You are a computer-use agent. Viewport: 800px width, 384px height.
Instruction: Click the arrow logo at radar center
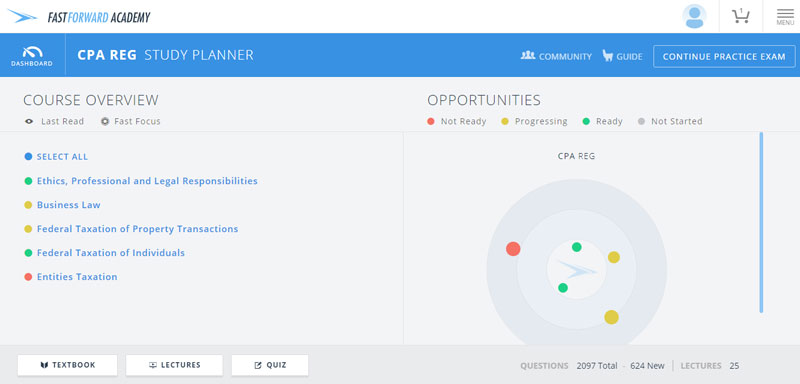pos(577,269)
